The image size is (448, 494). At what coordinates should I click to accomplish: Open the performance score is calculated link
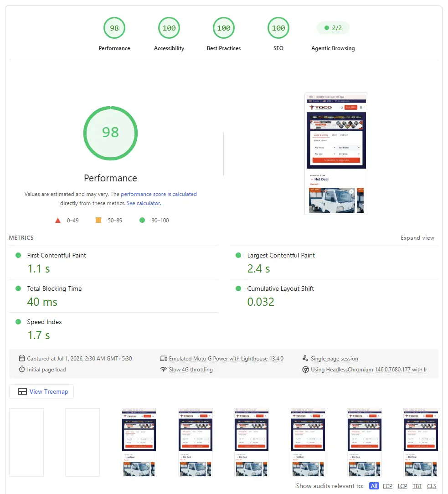point(159,194)
